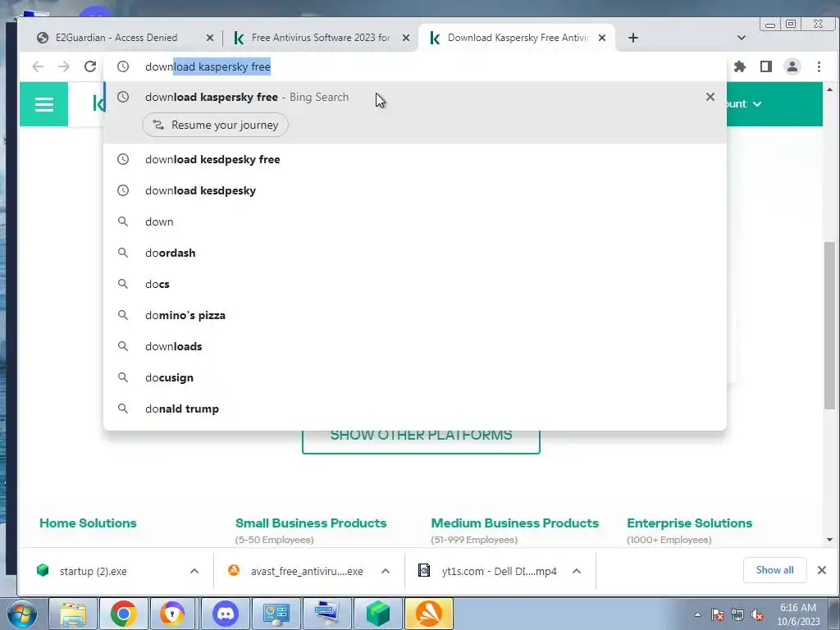Open the Chrome profile avatar icon

(792, 66)
